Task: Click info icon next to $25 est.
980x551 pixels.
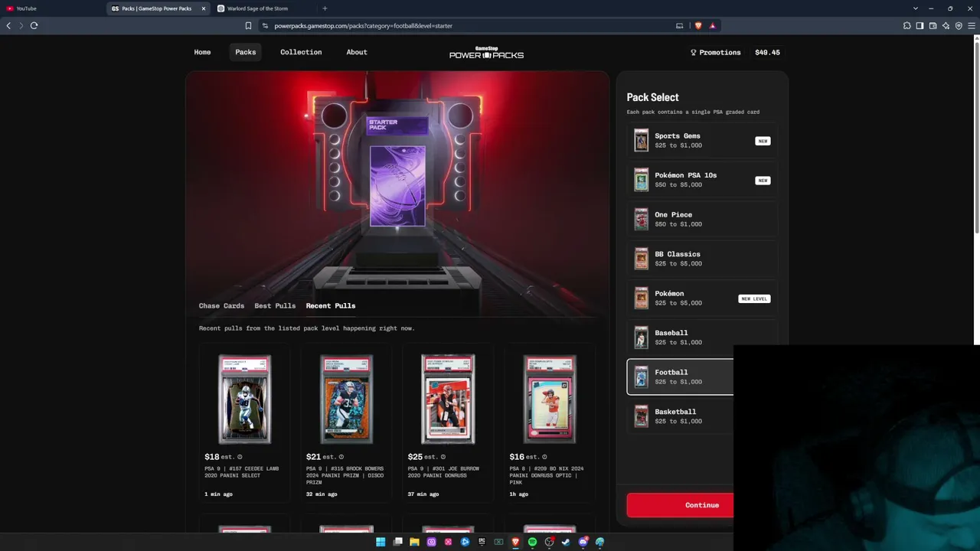Action: pos(443,457)
